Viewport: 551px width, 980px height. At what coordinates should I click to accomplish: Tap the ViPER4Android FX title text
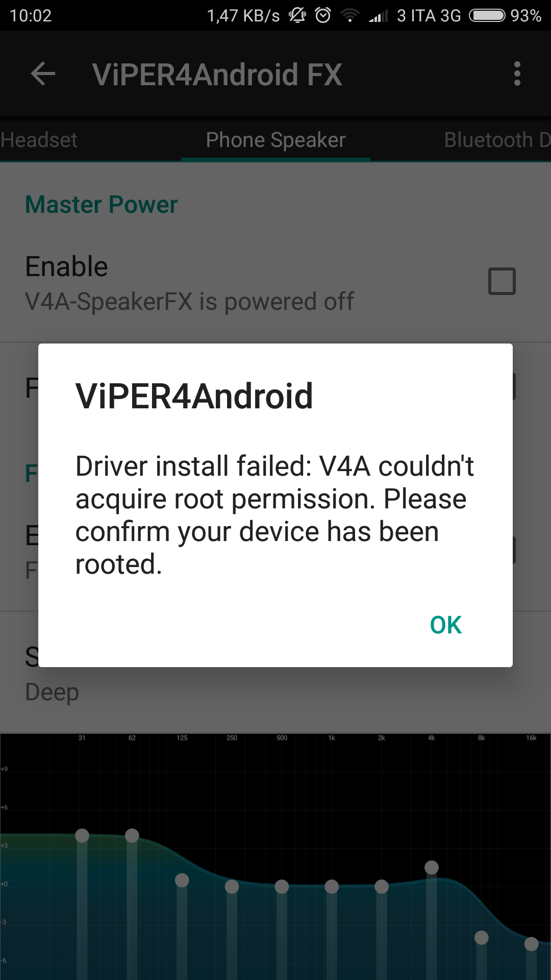pos(217,75)
